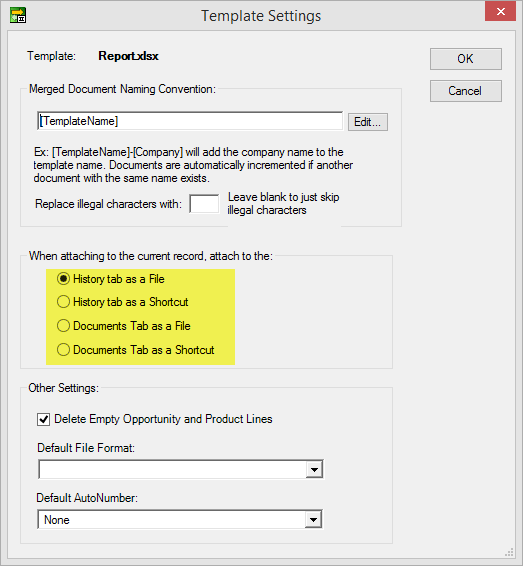Click the Template Settings app icon in title bar

(18, 15)
